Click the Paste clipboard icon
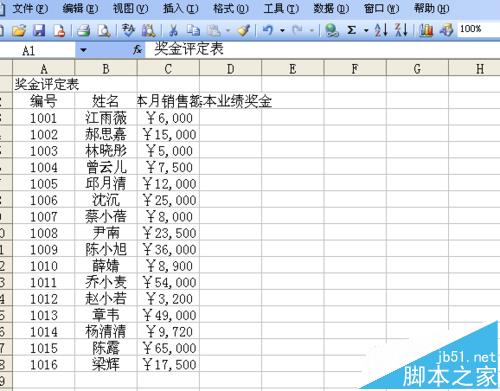This screenshot has height=391, width=500. point(214,31)
